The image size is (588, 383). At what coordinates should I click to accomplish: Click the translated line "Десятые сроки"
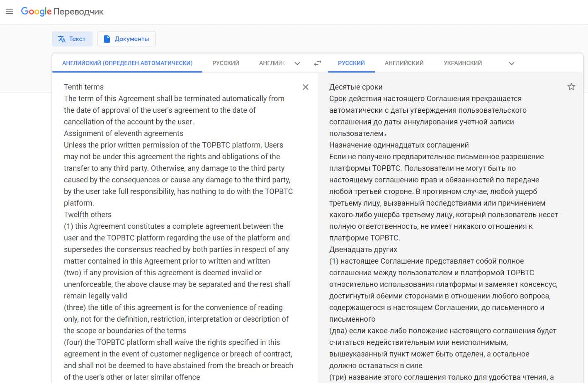point(356,87)
